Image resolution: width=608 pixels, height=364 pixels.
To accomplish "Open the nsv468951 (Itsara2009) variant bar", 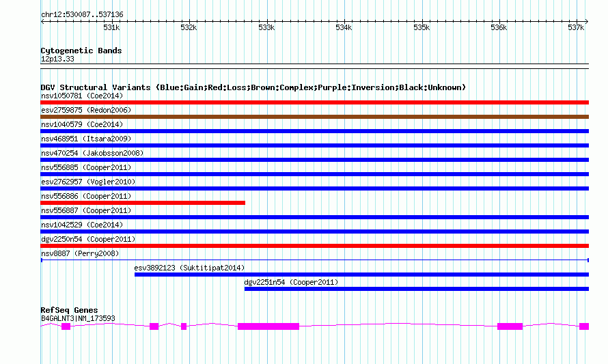I will [x=314, y=145].
